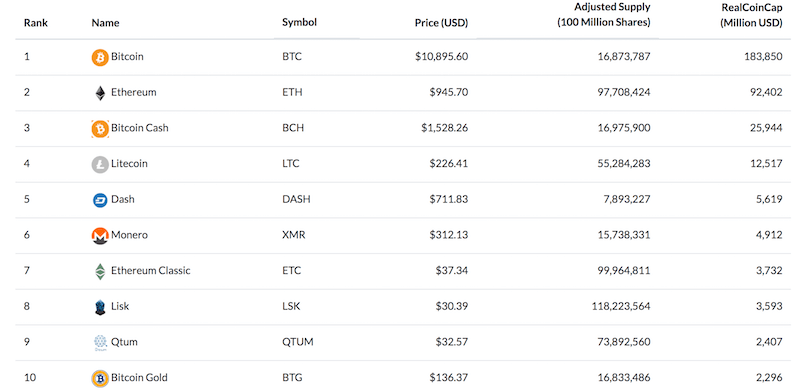Image resolution: width=800 pixels, height=391 pixels.
Task: Click the Monero logo icon
Action: click(x=100, y=236)
